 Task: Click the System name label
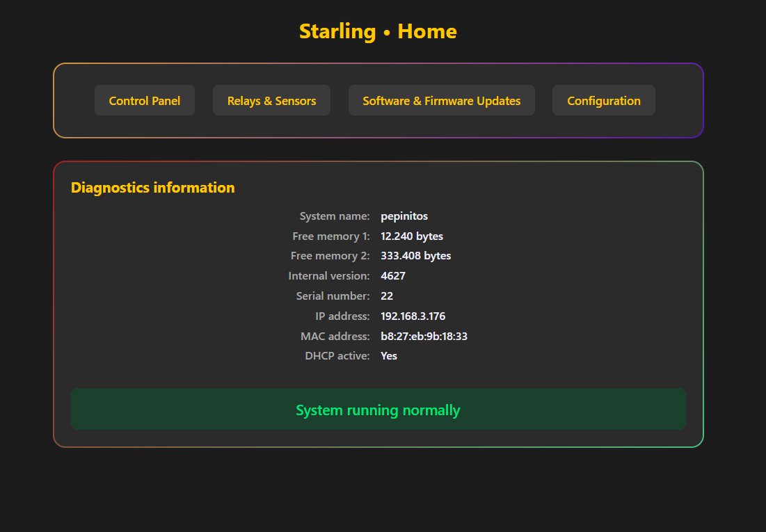(x=335, y=216)
